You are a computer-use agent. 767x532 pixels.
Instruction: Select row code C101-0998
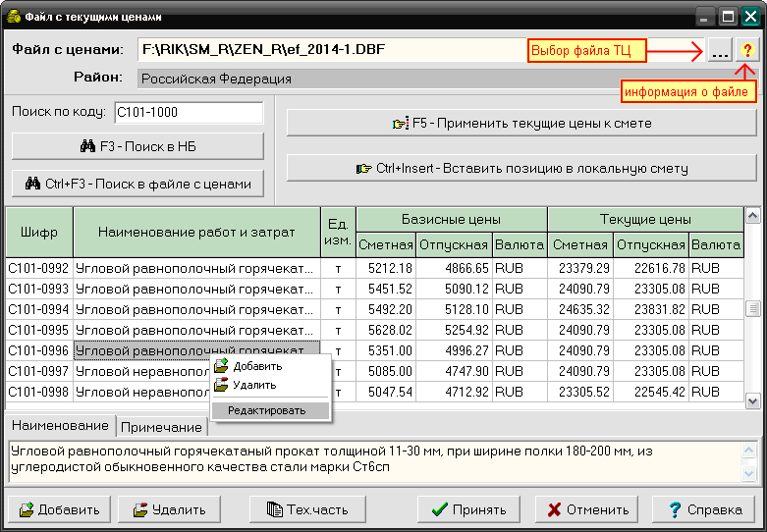click(x=38, y=393)
